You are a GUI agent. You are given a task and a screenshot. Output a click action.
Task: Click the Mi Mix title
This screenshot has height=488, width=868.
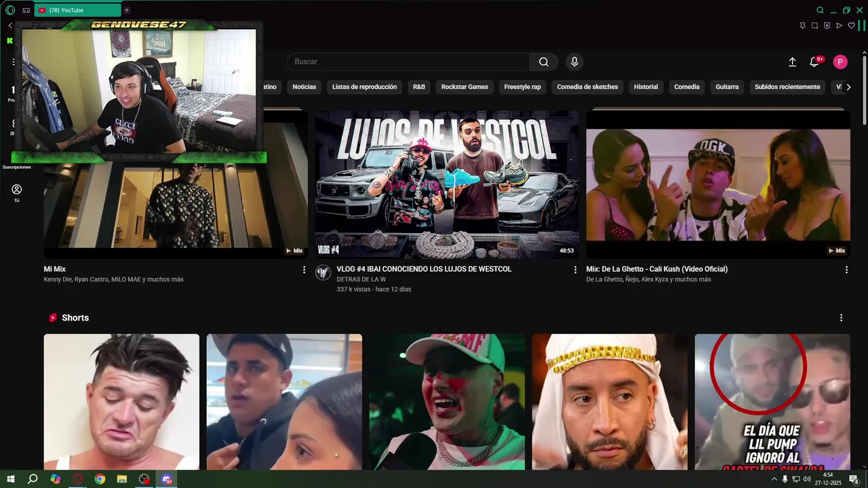pos(55,269)
